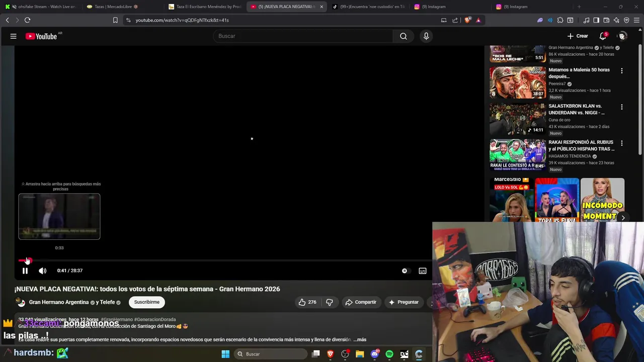Close the active YouTube tab
The image size is (644, 362).
[x=321, y=7]
